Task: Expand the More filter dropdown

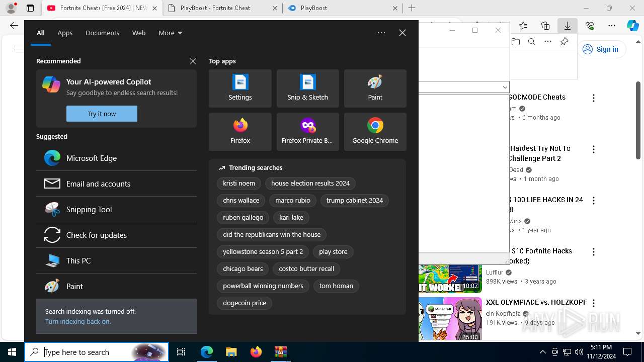Action: (171, 33)
